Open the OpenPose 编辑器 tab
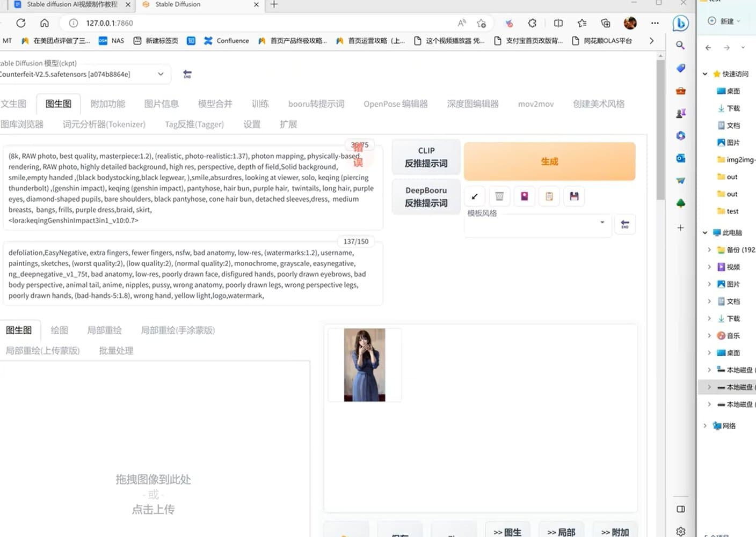Viewport: 756px width, 537px height. click(395, 104)
